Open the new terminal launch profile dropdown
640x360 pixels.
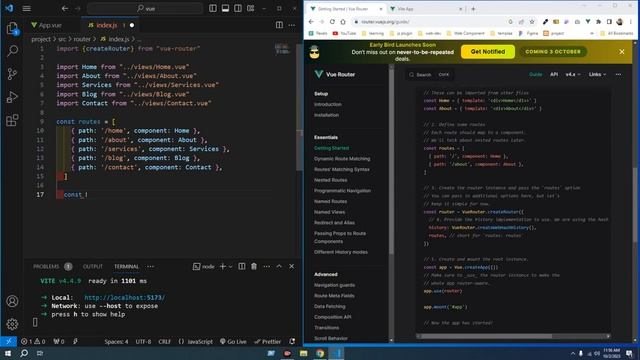coord(231,267)
